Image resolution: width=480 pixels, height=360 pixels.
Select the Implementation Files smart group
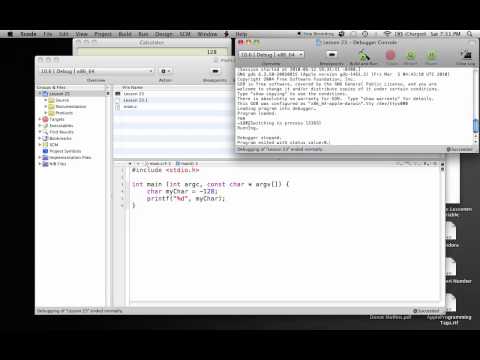70,157
